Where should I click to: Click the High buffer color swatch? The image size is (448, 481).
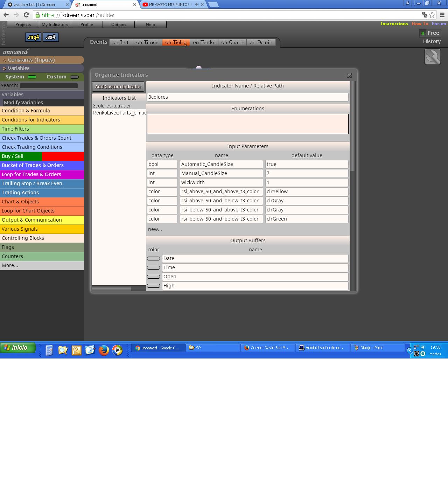point(153,286)
